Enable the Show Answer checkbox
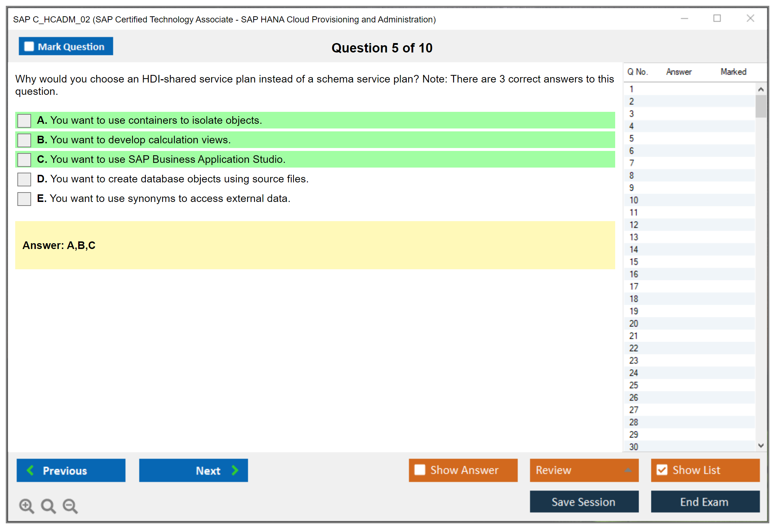The image size is (778, 532). 420,470
